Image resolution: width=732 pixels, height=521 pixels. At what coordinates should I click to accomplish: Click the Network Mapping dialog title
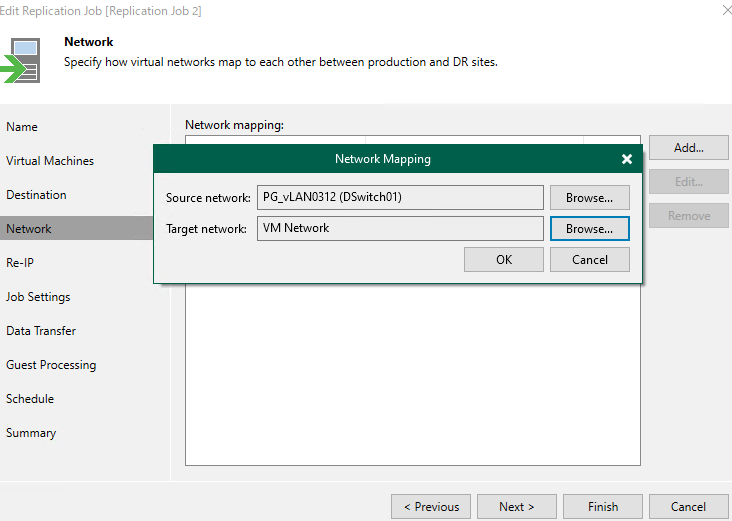(x=383, y=159)
